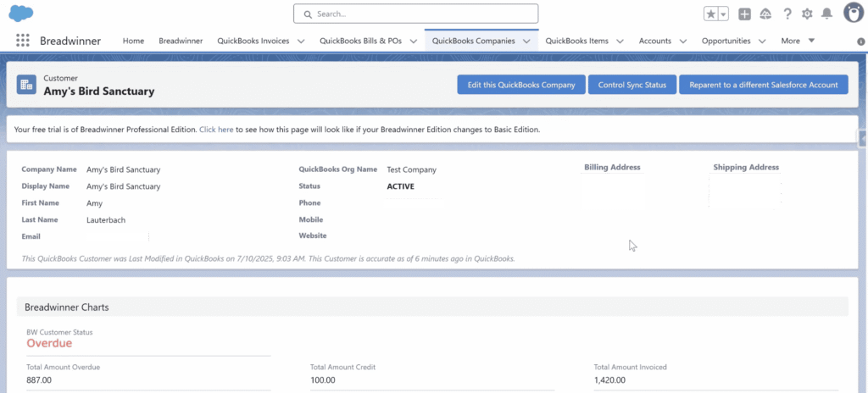This screenshot has height=393, width=868.
Task: Open the user profile bear avatar
Action: coord(854,14)
